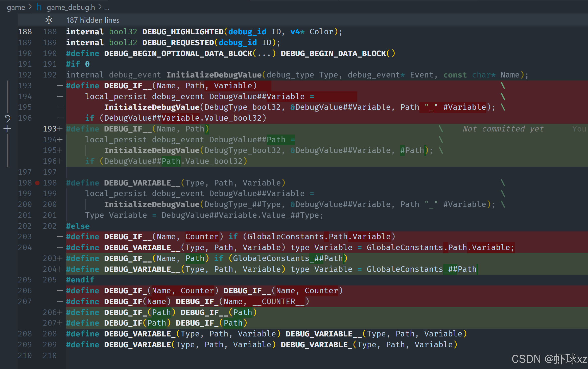Click the minus marker on removed line 193
The image size is (588, 369).
(60, 86)
